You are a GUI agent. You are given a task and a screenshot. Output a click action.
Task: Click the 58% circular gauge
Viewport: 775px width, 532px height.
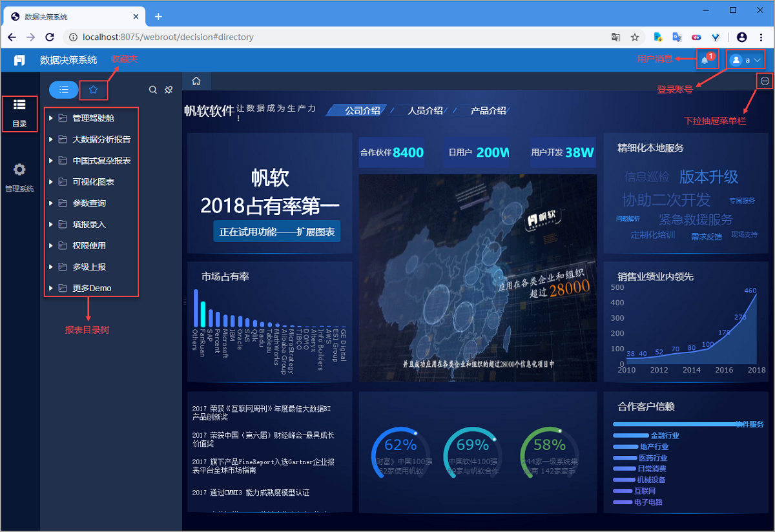[x=550, y=455]
